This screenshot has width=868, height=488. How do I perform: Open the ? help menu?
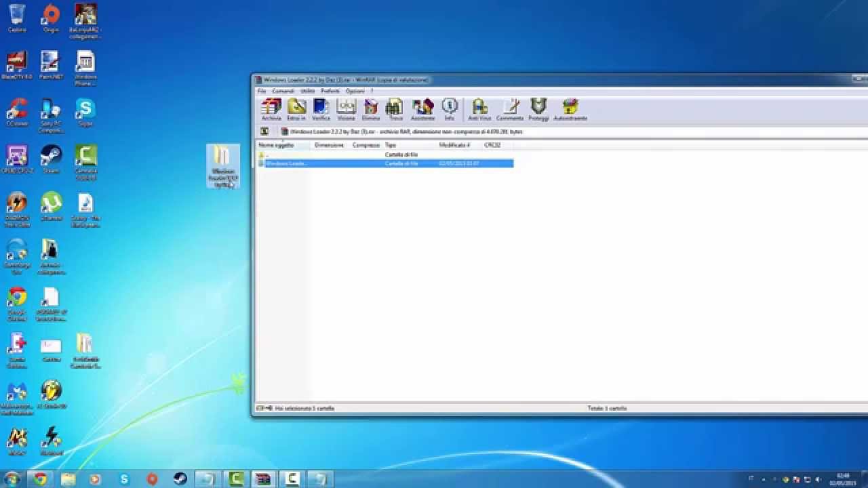click(372, 91)
